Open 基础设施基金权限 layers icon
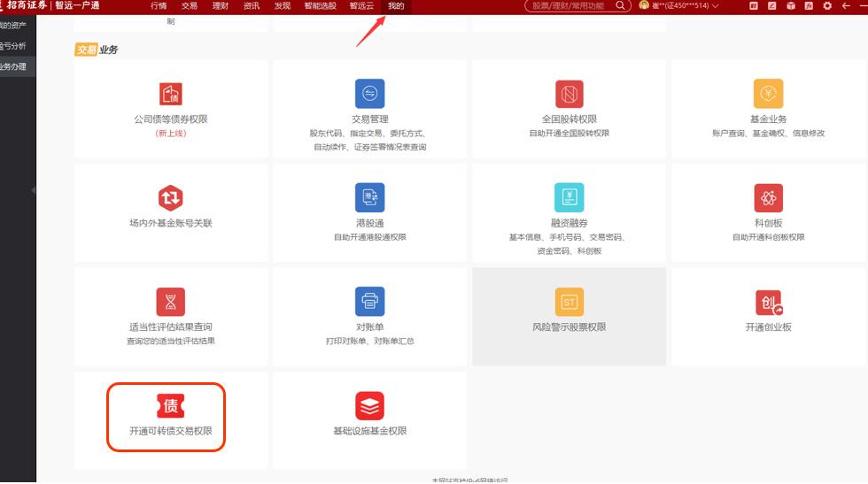The image size is (868, 484). tap(370, 405)
